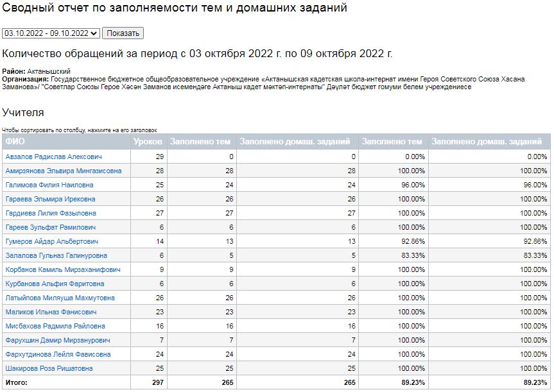Image resolution: width=554 pixels, height=392 pixels.
Task: Sort table by Уроков column header
Action: tap(148, 142)
